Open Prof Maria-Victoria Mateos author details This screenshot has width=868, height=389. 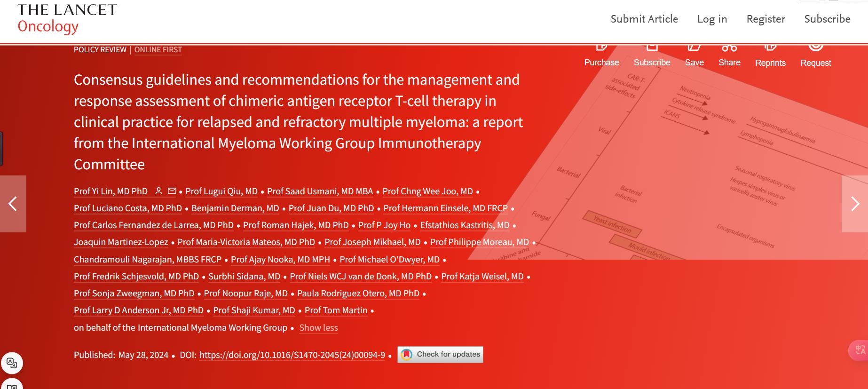(246, 242)
